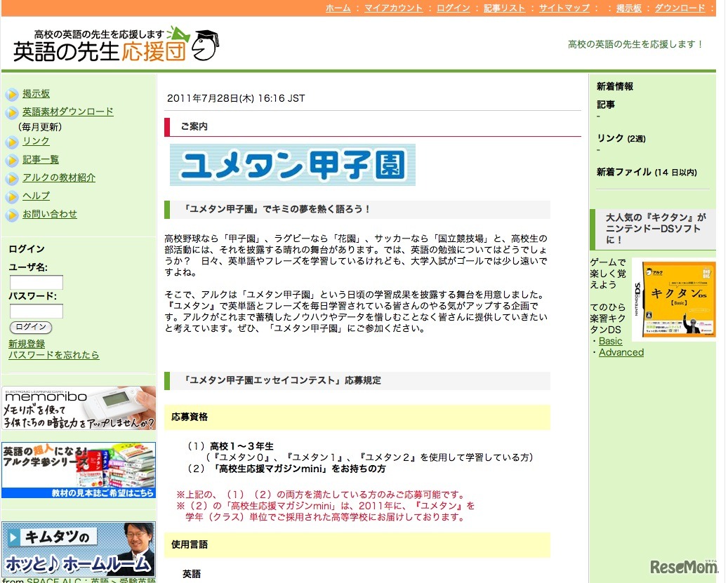Click the ご案内 section heading
Viewport: 728px width, 583px height.
(x=194, y=126)
